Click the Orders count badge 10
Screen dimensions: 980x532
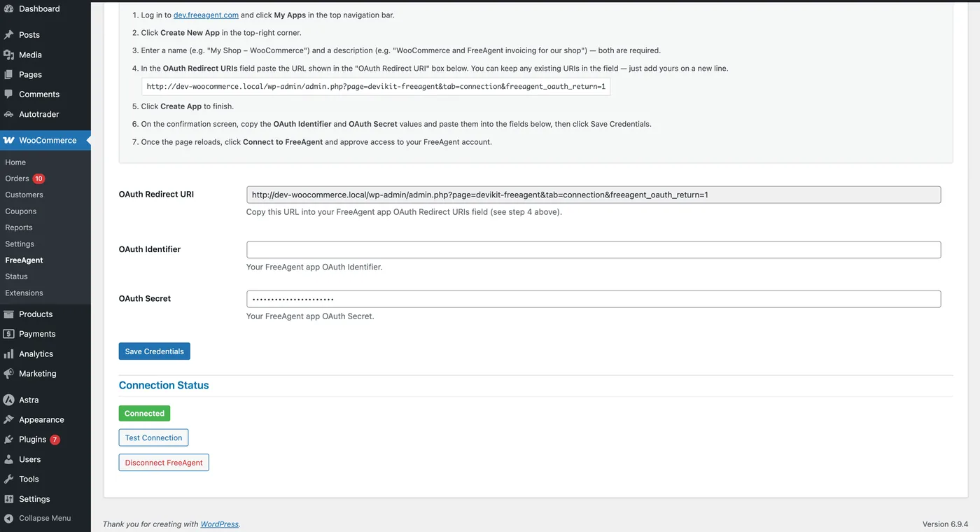tap(38, 178)
